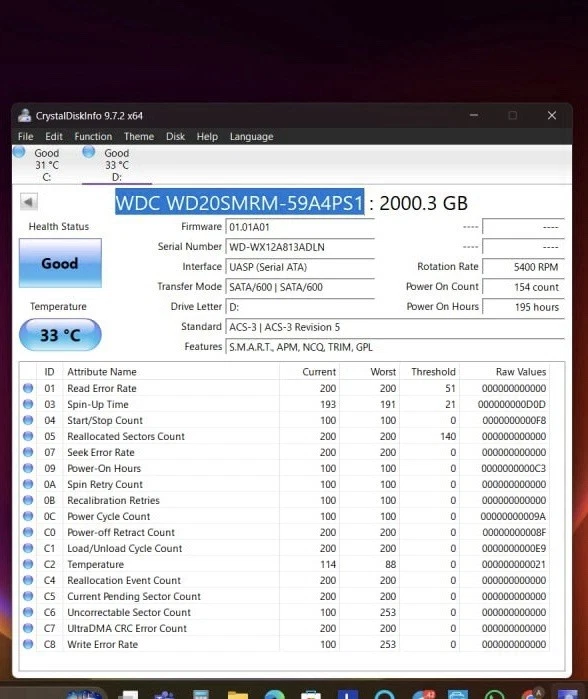
Task: Click the Serial Number field
Action: (x=300, y=247)
